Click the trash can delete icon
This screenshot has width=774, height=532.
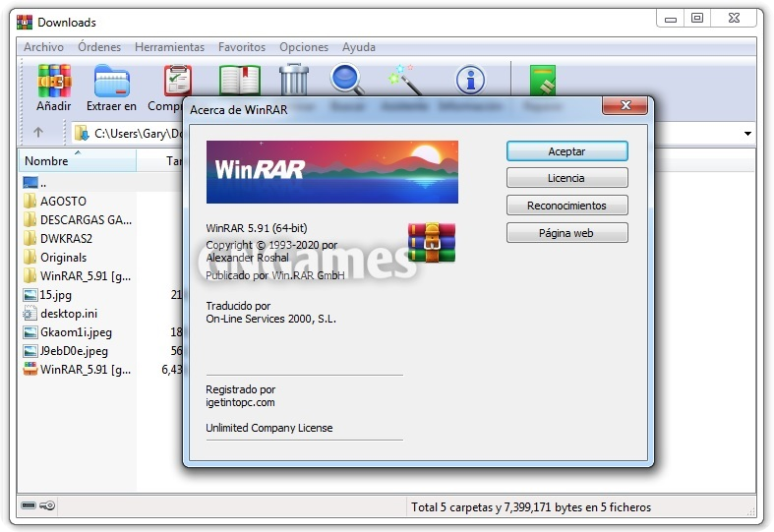(294, 79)
